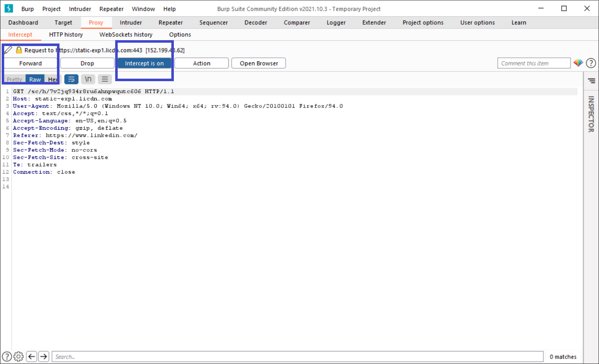This screenshot has height=364, width=599.
Task: Toggle show non-printable characters (\n) button
Action: (x=88, y=79)
